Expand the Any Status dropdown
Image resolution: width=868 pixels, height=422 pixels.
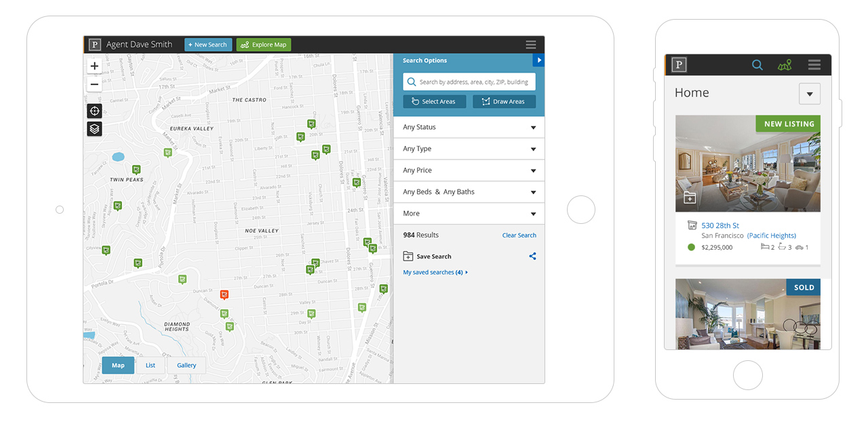pyautogui.click(x=469, y=128)
